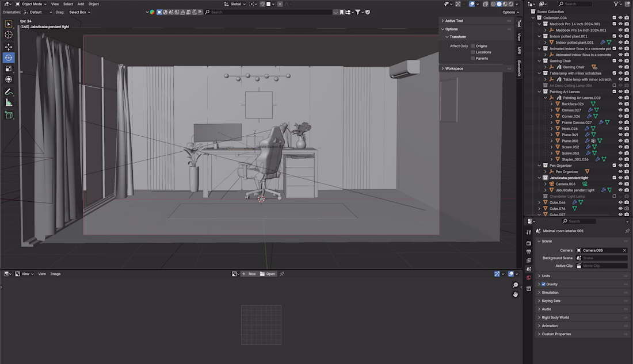
Task: Select the Move tool
Action: [x=9, y=47]
